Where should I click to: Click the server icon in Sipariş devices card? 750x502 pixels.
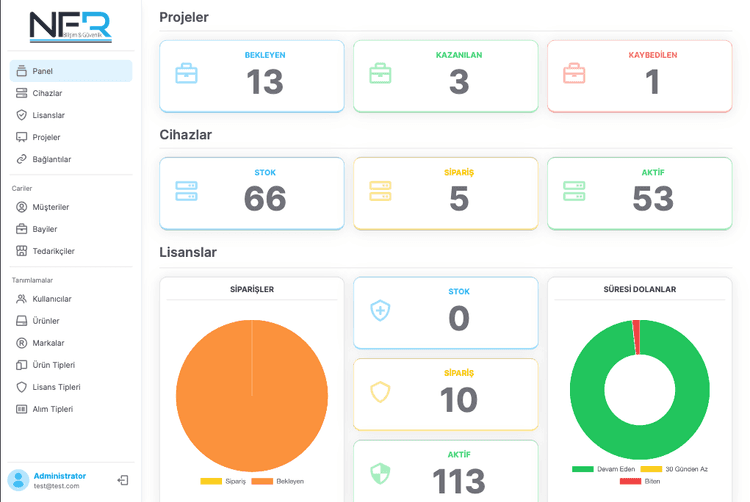click(380, 190)
